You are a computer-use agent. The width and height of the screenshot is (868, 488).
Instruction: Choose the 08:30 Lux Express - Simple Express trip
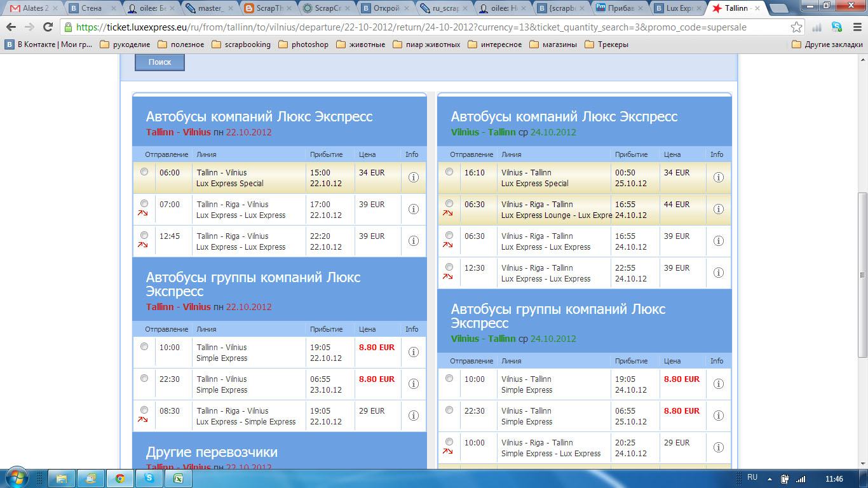pyautogui.click(x=144, y=410)
